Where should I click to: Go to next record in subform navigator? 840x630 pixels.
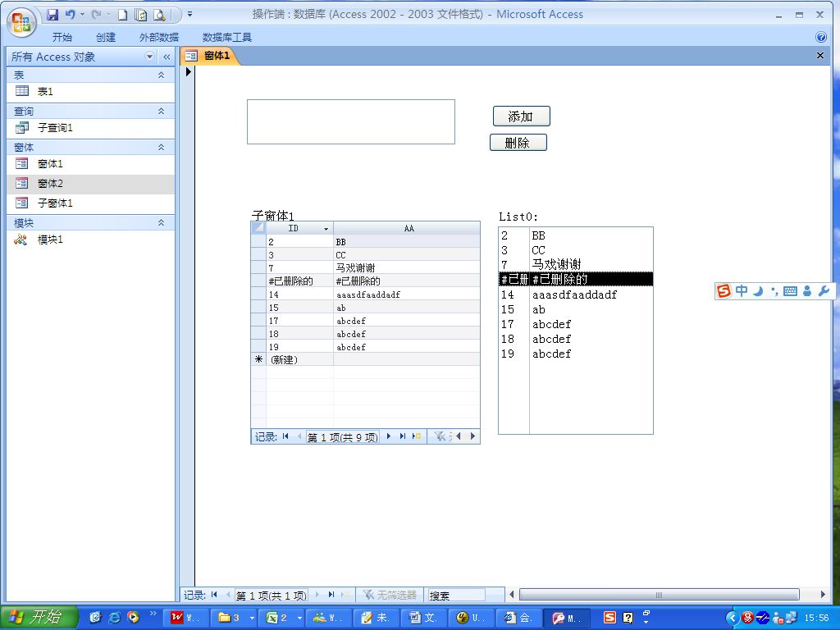[x=389, y=436]
